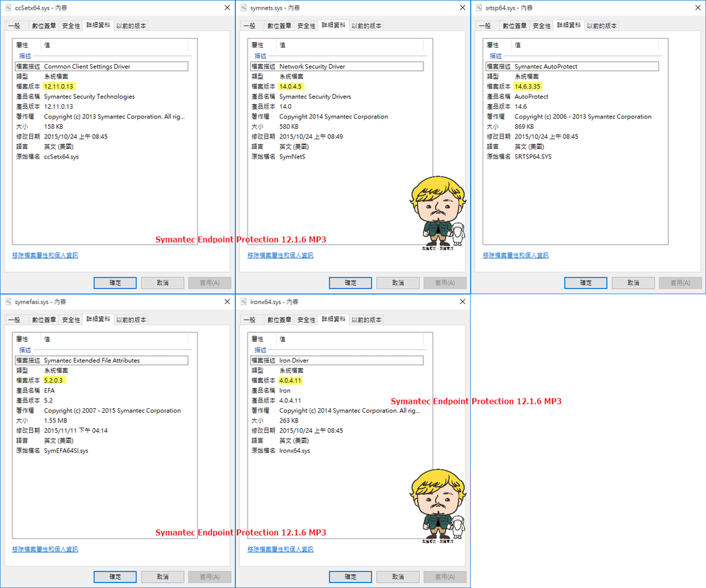Open 移除檔案屬性和個人資訊 link in symnets.sys window

tap(281, 255)
